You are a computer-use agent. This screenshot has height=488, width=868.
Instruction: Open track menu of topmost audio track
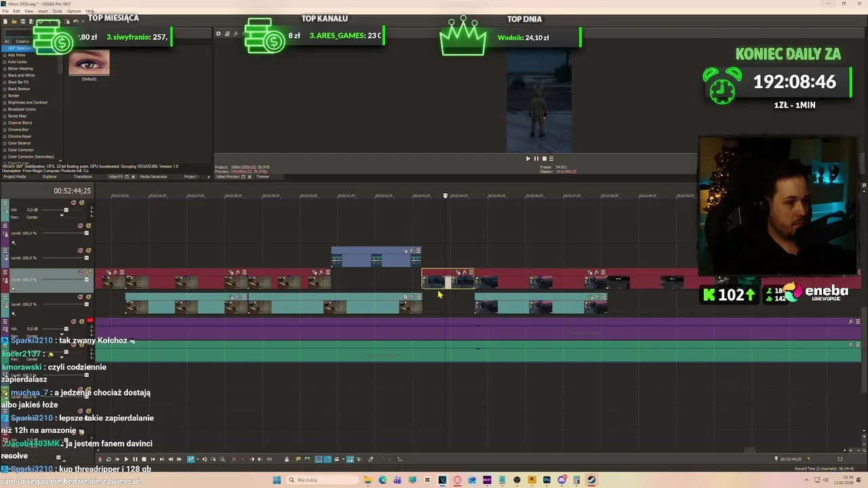5,203
